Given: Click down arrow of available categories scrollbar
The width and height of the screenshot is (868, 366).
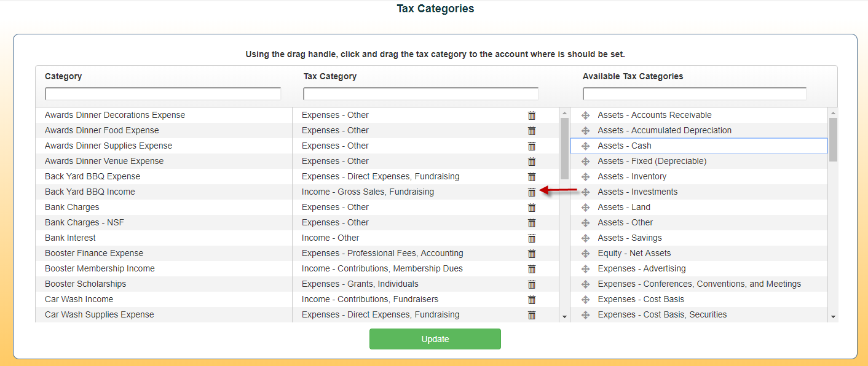Looking at the screenshot, I should click(833, 316).
